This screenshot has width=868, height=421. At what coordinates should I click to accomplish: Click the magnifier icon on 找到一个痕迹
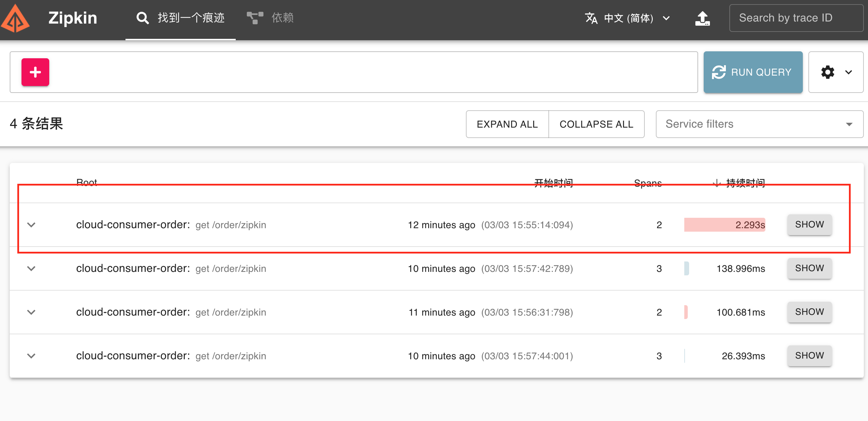coord(142,18)
